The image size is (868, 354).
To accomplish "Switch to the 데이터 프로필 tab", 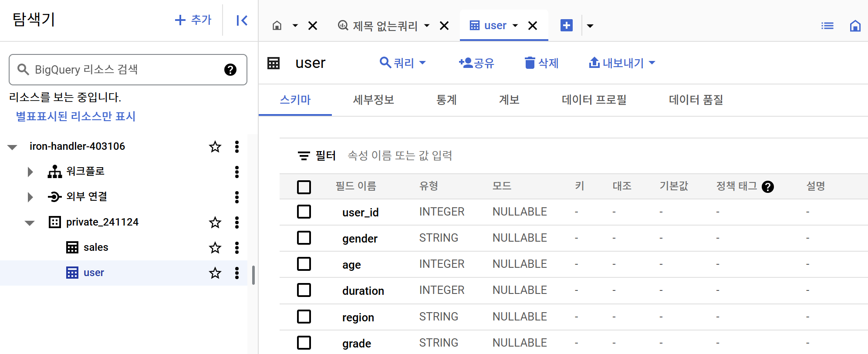I will click(594, 100).
